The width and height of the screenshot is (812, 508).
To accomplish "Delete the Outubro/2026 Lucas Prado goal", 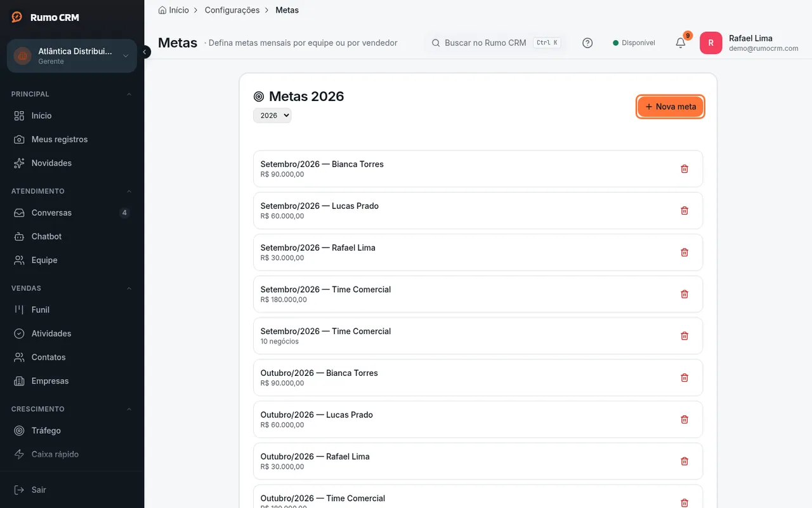I will (684, 419).
